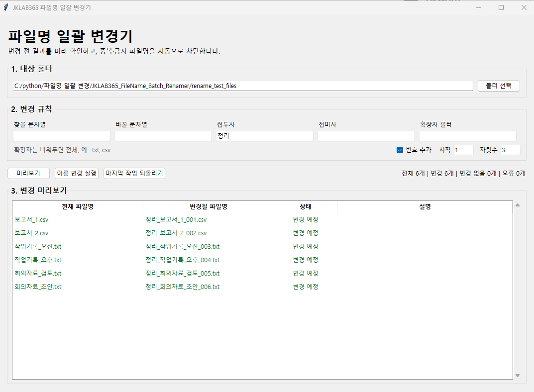Focus the target folder path field

pos(243,86)
